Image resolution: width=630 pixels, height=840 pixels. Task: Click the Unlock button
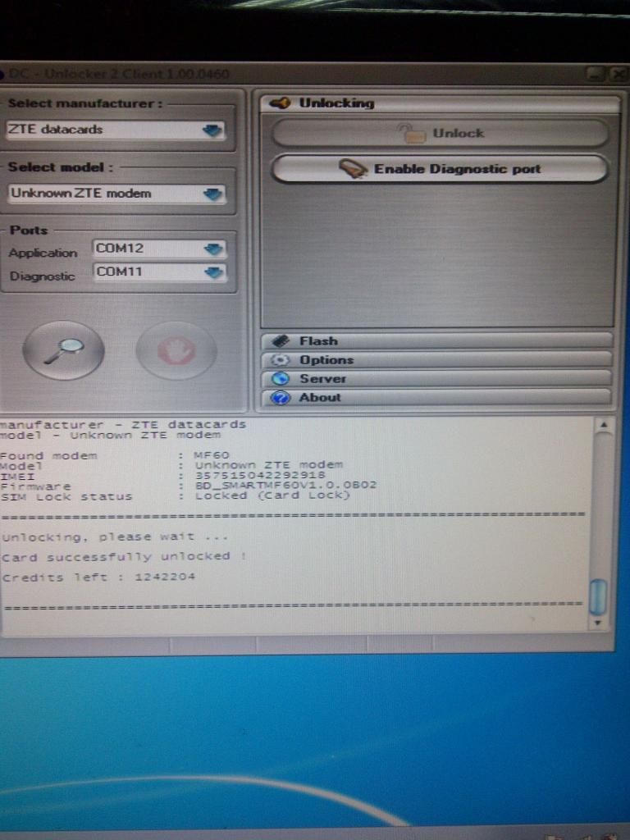pyautogui.click(x=441, y=133)
